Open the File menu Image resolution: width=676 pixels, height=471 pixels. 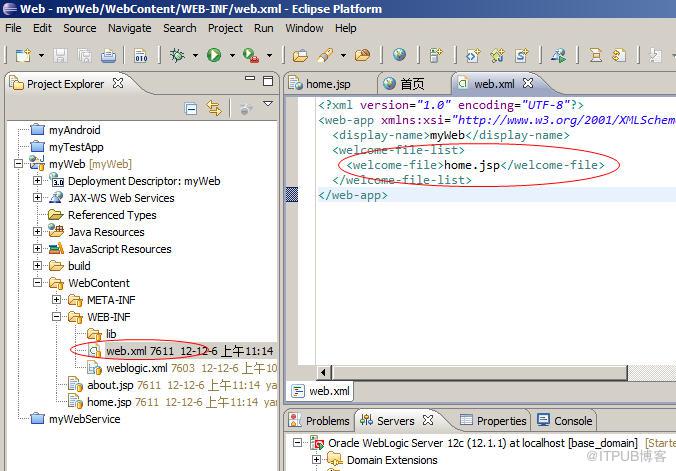click(x=13, y=28)
